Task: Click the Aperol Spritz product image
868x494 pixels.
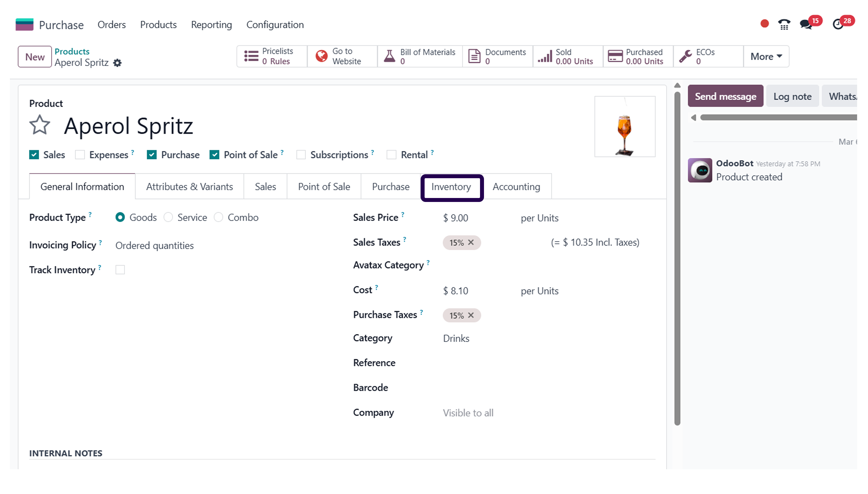Action: [x=625, y=126]
